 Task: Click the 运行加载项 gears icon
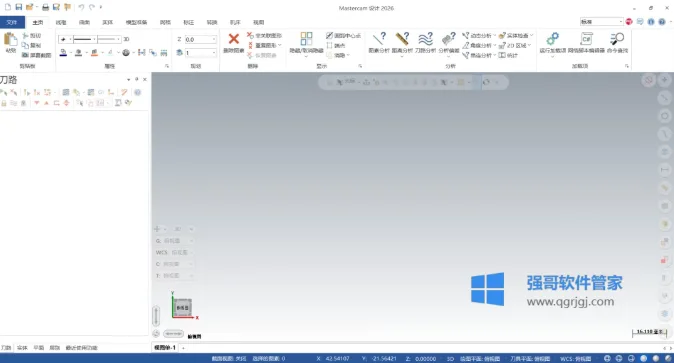(552, 39)
